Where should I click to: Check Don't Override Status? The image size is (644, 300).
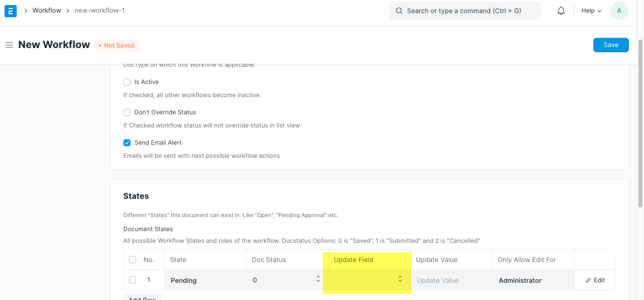[x=127, y=112]
